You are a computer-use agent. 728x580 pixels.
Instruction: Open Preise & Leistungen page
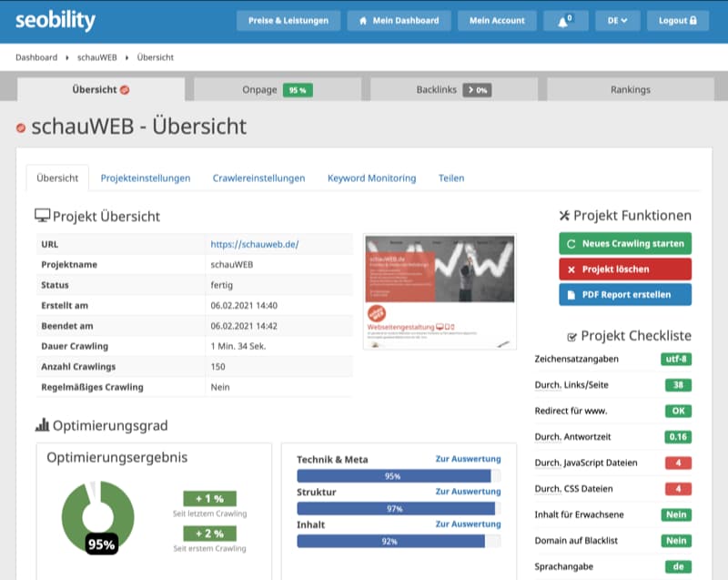pyautogui.click(x=288, y=21)
